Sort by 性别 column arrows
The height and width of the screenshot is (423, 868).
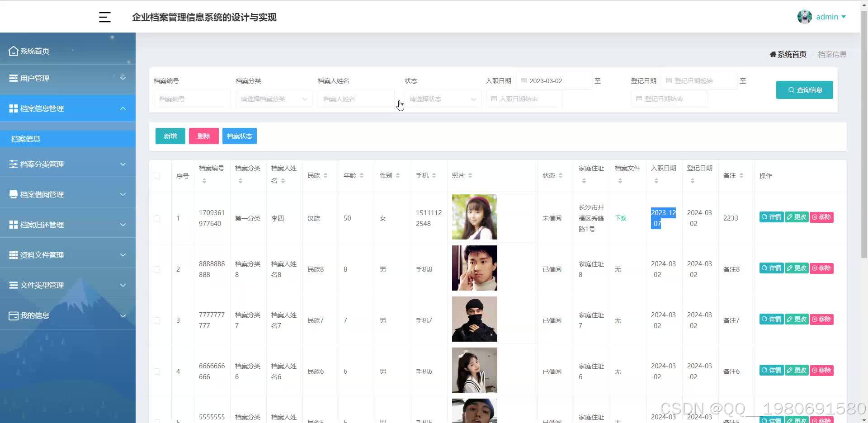click(x=398, y=175)
